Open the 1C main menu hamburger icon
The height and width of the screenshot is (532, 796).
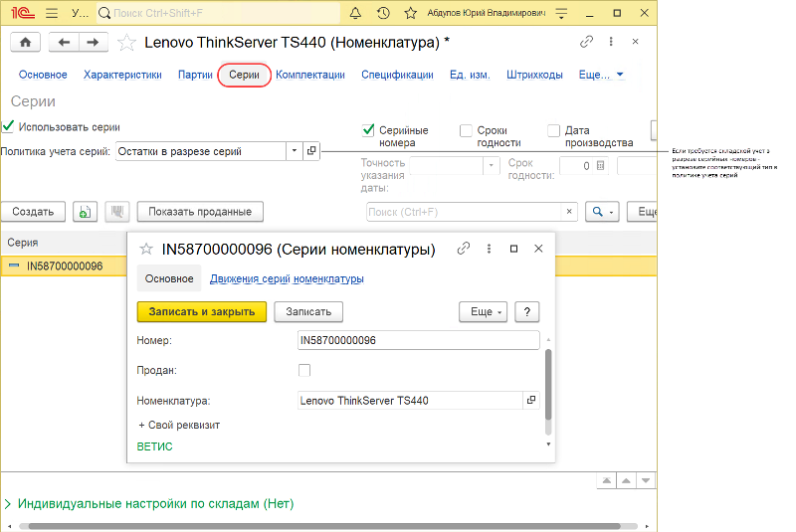(52, 13)
